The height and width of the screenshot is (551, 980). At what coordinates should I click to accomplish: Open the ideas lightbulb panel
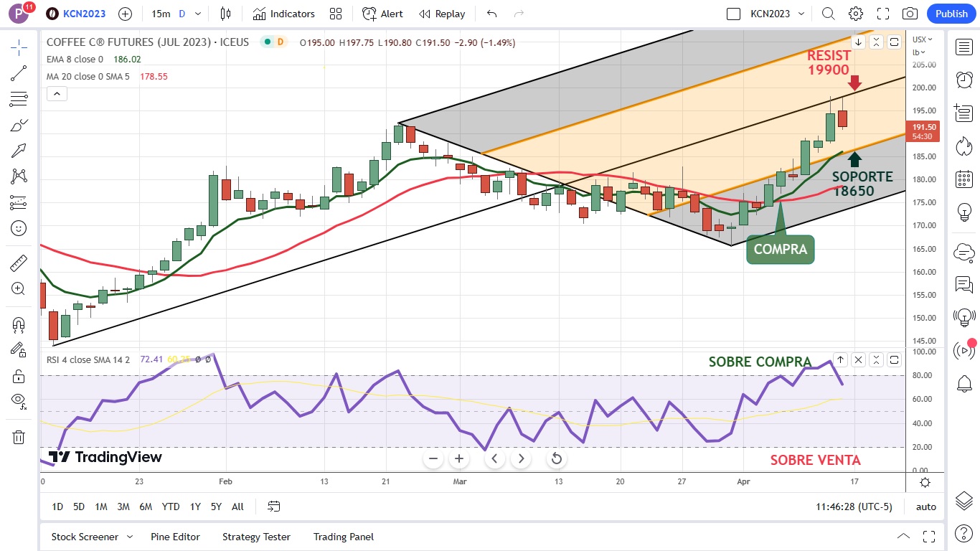pyautogui.click(x=964, y=212)
